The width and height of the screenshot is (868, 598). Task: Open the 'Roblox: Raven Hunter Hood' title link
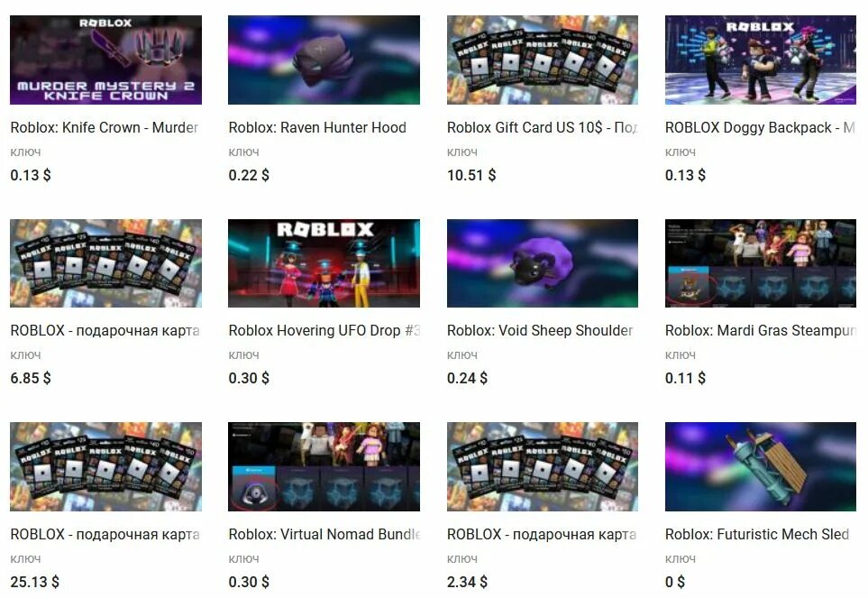(317, 127)
